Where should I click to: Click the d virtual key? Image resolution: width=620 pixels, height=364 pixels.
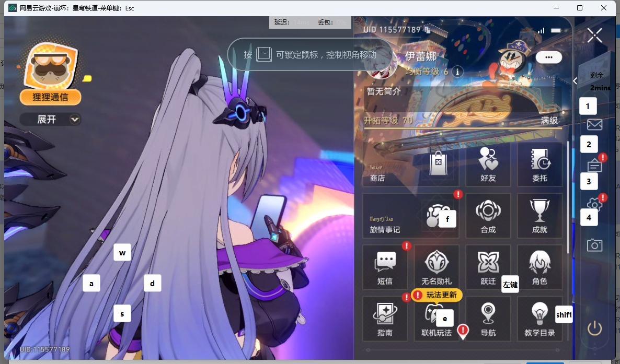pos(152,283)
